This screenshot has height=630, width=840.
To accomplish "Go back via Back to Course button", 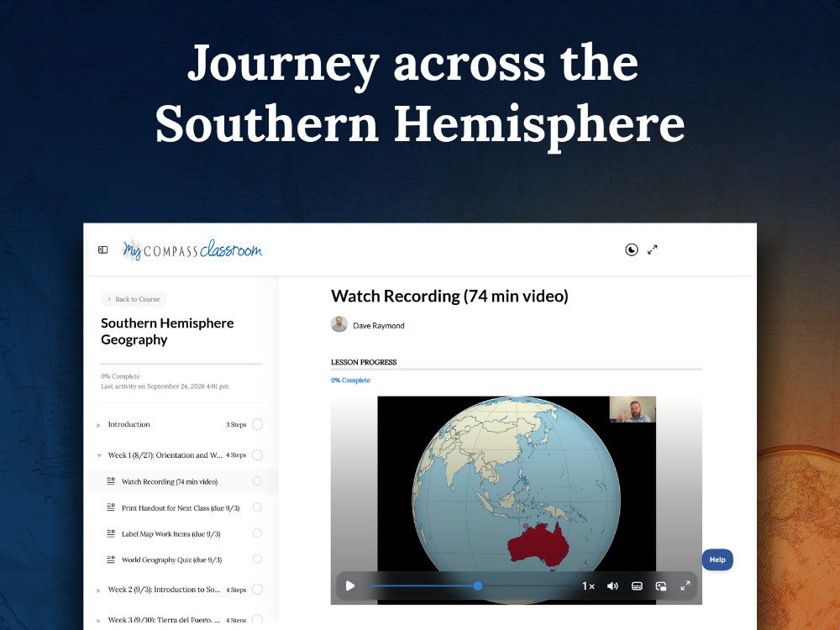I will [134, 299].
